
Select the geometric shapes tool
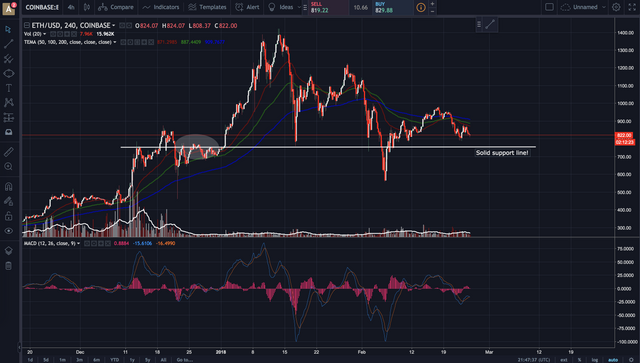coord(8,73)
